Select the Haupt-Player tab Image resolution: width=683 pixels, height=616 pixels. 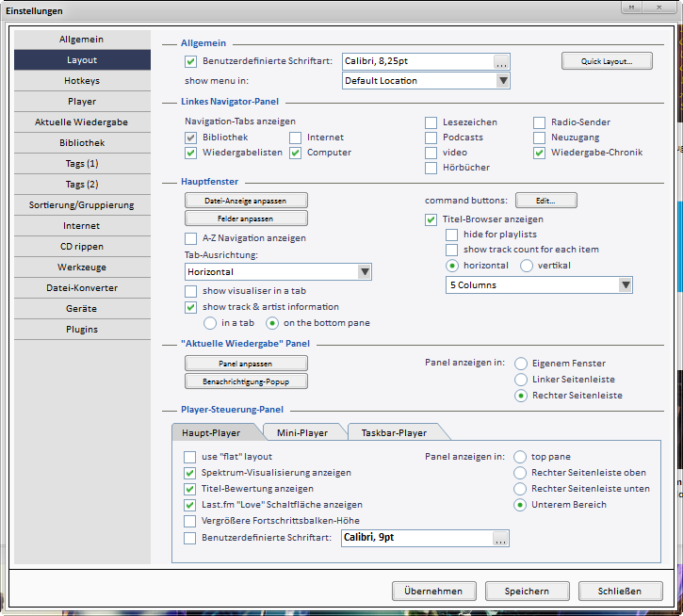click(211, 433)
